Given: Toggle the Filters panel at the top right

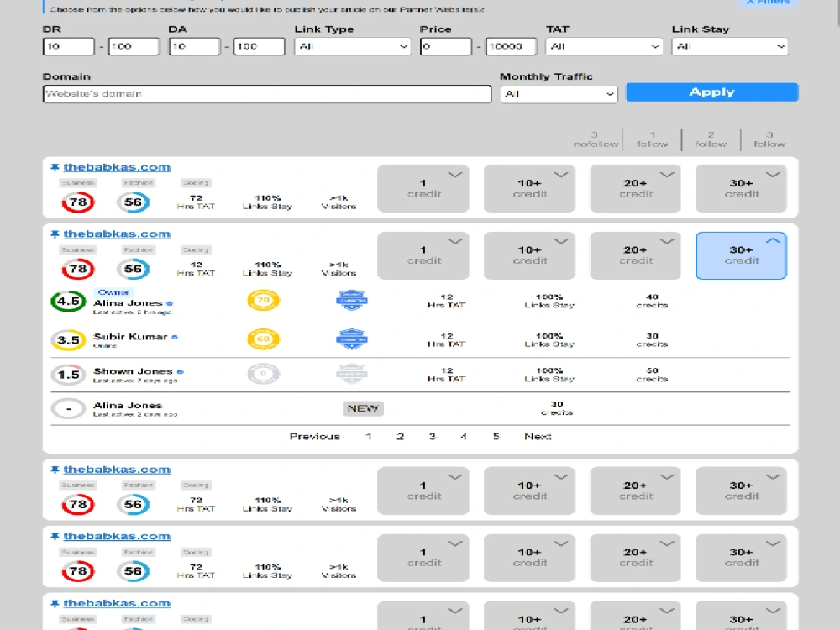Looking at the screenshot, I should 768,3.
